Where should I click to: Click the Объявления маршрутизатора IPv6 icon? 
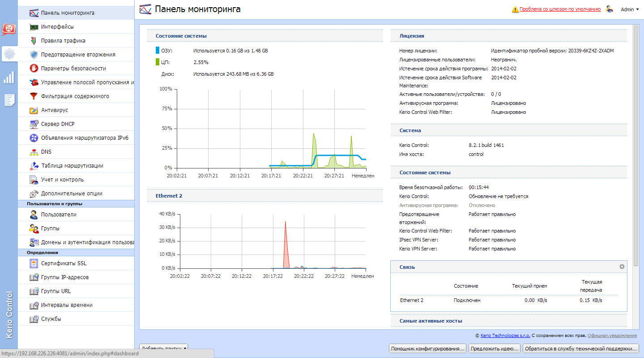tap(34, 138)
